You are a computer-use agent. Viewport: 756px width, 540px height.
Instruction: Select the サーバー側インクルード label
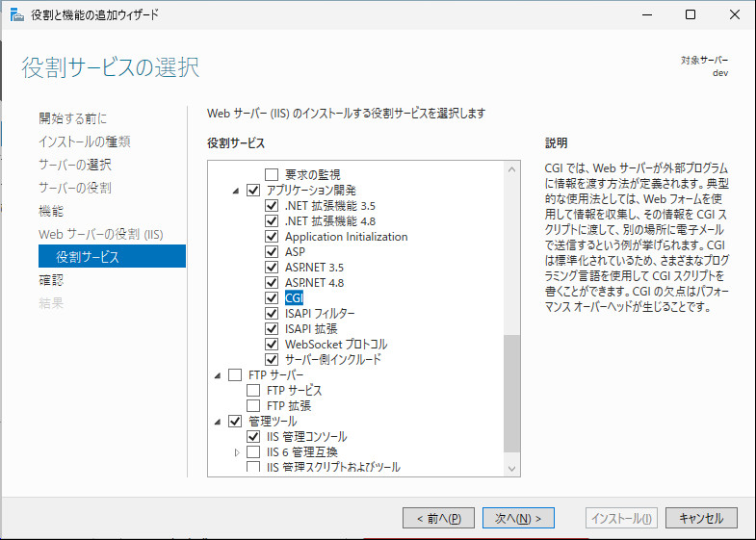(332, 360)
